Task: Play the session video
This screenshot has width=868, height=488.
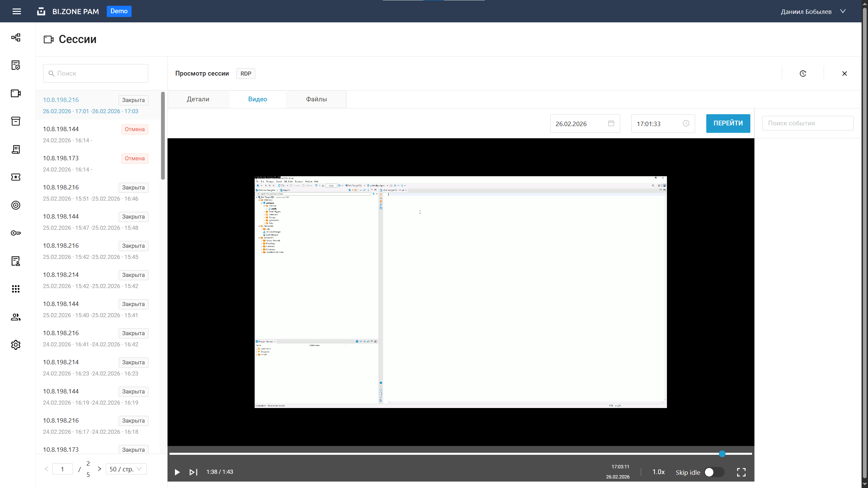Action: [x=177, y=472]
